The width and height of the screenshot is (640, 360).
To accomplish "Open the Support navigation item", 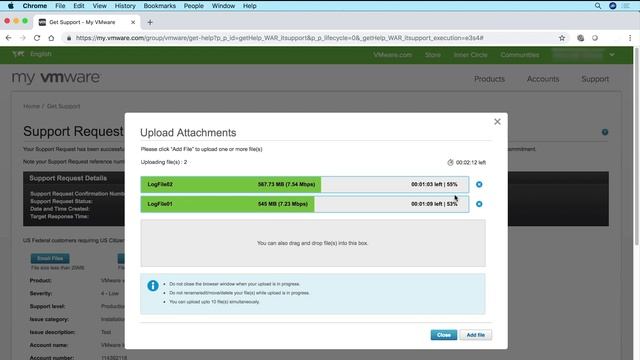I will (595, 79).
